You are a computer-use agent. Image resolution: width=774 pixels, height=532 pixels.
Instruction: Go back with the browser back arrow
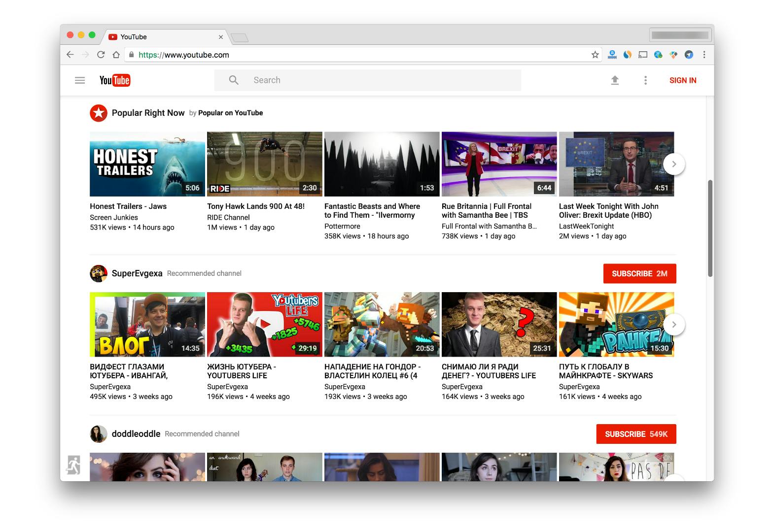(70, 55)
